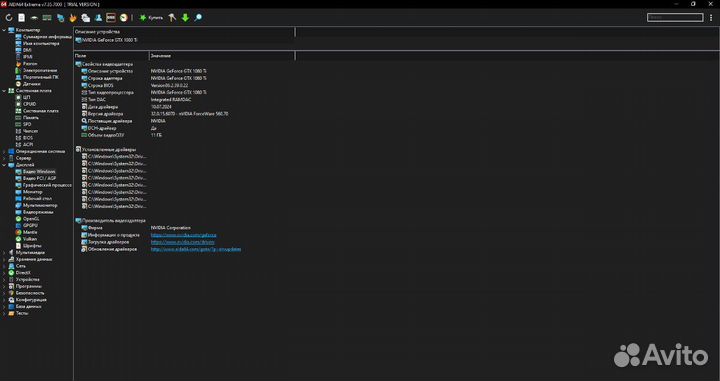720x381 pixels.
Task: Open the Report page icon in toolbar
Action: [22, 17]
